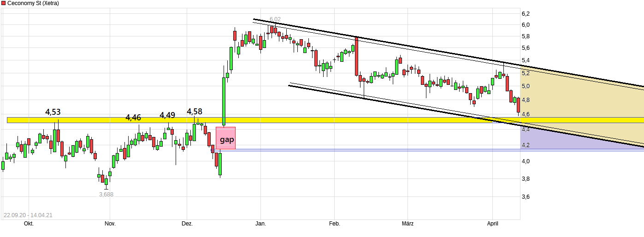Click the Ceconomy St (Xetra) chart title
The height and width of the screenshot is (237, 644).
coord(34,3)
